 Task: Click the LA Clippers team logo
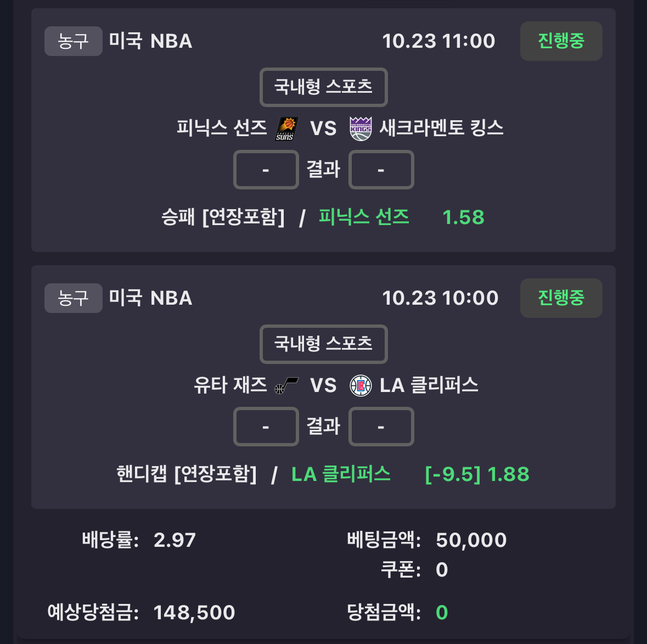click(x=361, y=385)
